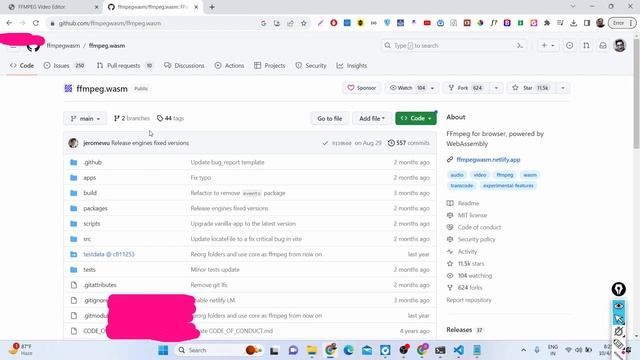Expand the Watch options dropdown arrow

pos(432,88)
